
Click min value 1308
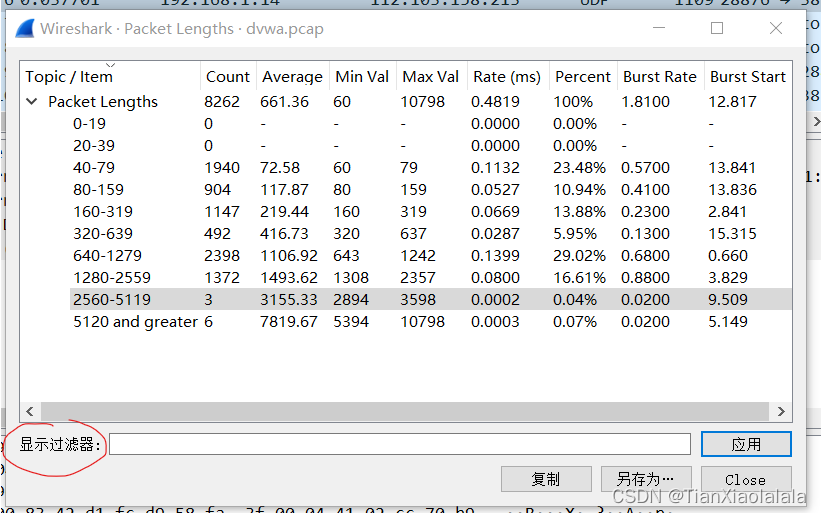[351, 277]
